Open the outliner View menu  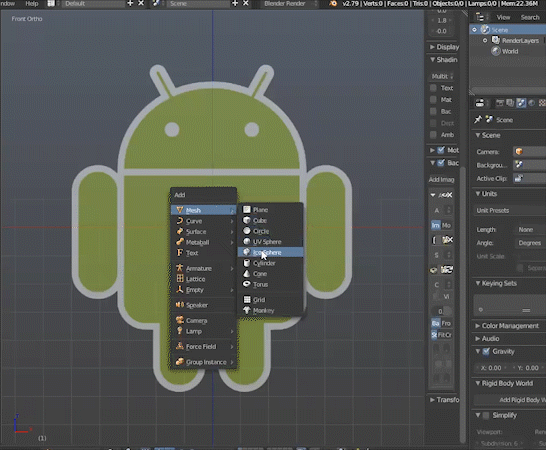point(503,17)
